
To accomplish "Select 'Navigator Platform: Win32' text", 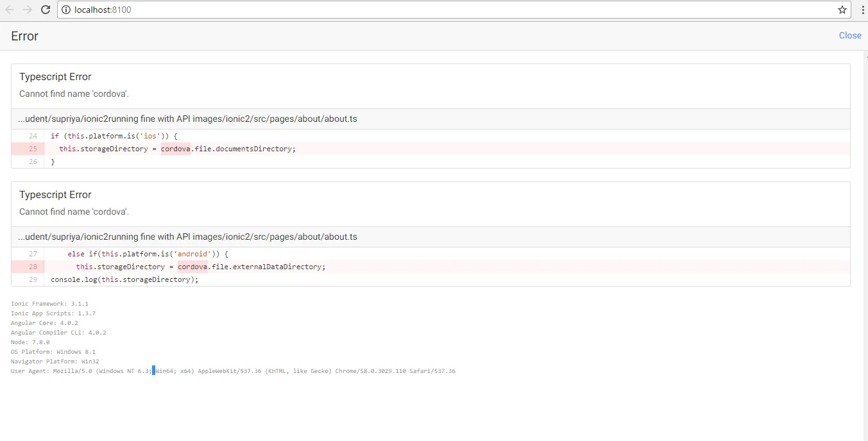I will click(x=55, y=362).
